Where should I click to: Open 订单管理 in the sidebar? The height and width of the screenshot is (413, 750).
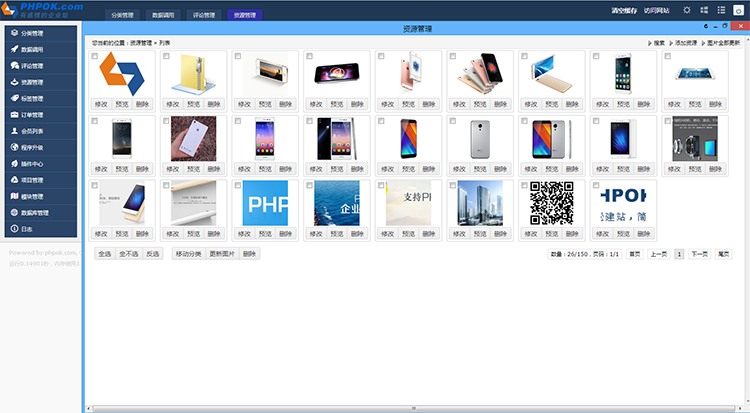click(41, 115)
